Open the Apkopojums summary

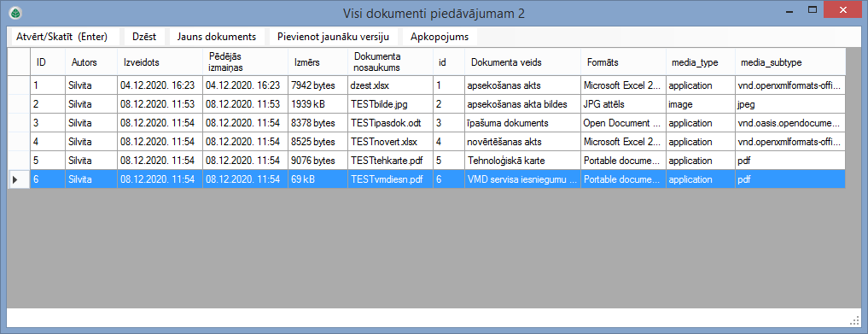[440, 37]
